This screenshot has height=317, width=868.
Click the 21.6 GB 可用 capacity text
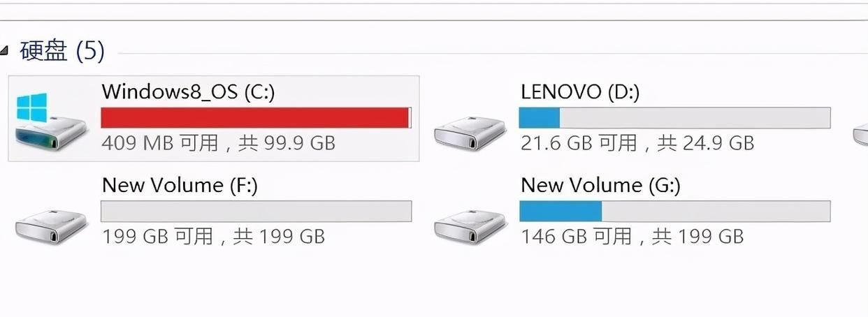point(579,143)
